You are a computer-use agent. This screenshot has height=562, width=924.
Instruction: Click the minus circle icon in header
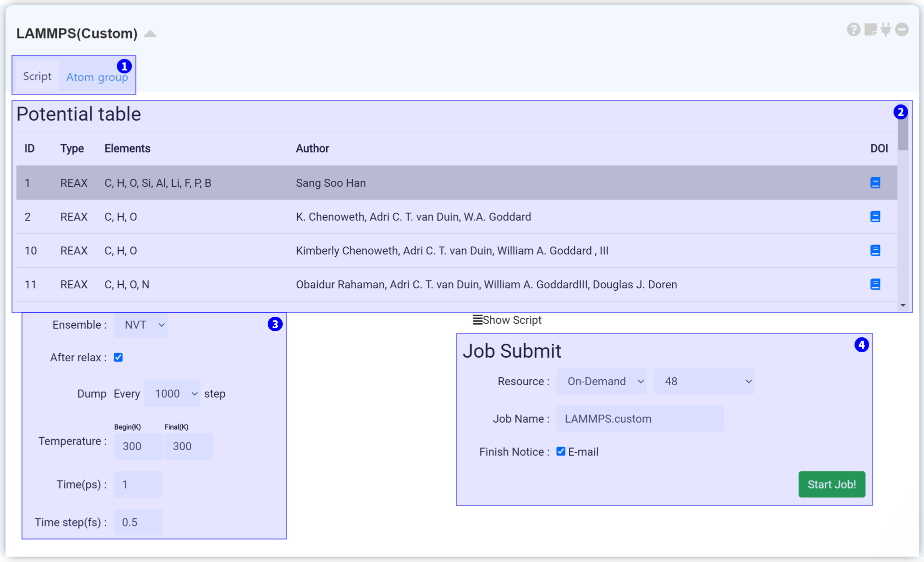902,30
